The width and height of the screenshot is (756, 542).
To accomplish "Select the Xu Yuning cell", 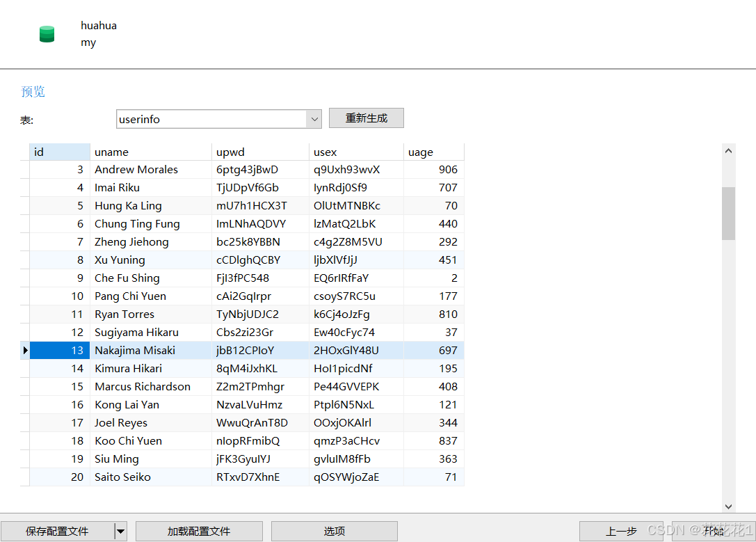I will click(151, 260).
